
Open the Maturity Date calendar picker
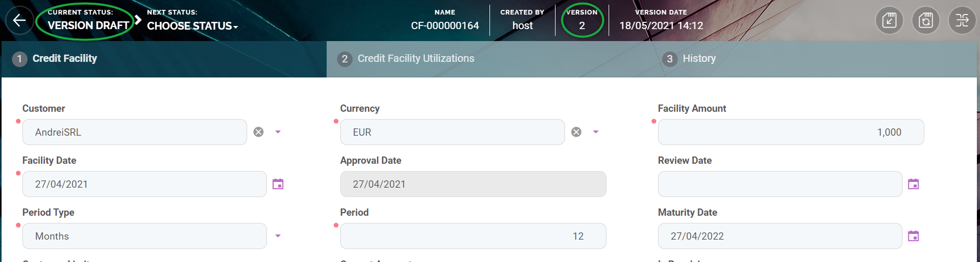point(913,236)
